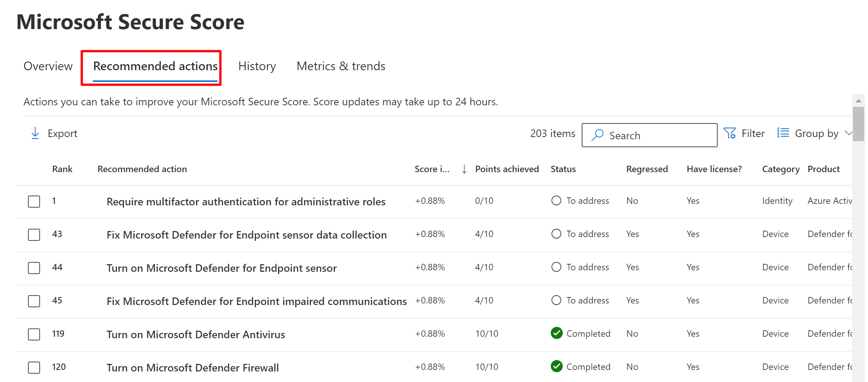Screen dimensions: 868x382
Task: Open the Metrics & trends tab
Action: click(x=341, y=66)
